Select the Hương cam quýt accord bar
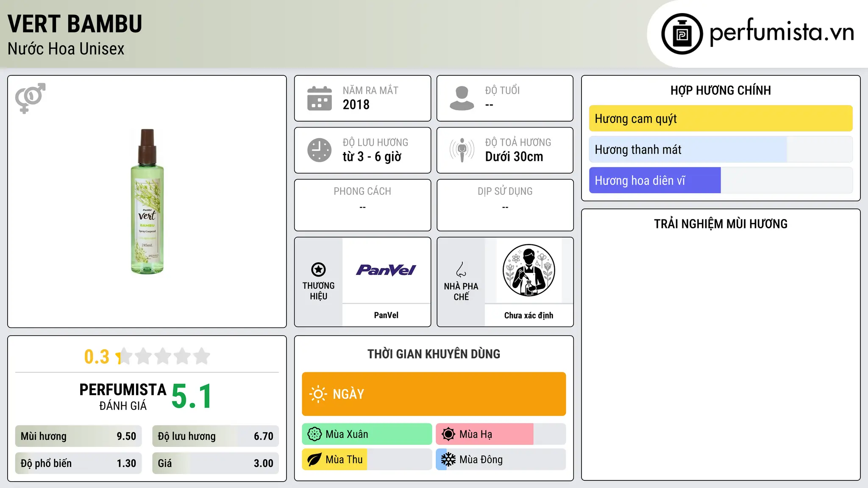The image size is (868, 488). tap(721, 119)
